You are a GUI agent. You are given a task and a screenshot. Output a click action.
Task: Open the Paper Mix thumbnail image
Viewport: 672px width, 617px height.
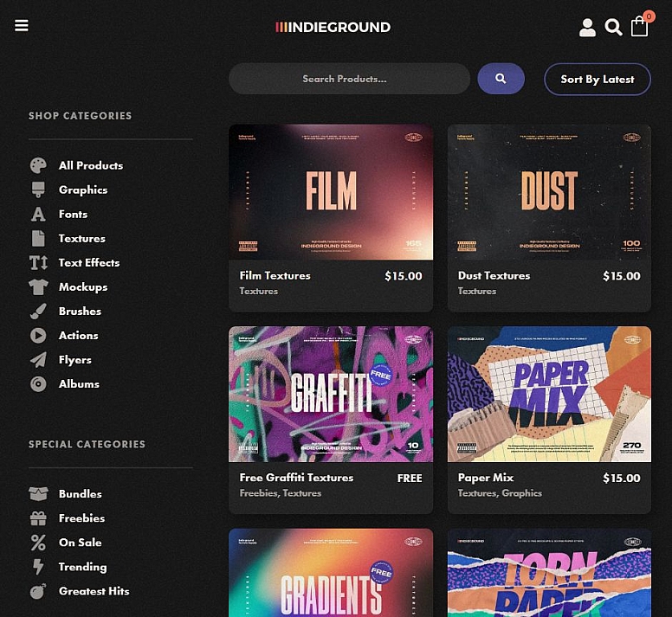[x=549, y=395]
